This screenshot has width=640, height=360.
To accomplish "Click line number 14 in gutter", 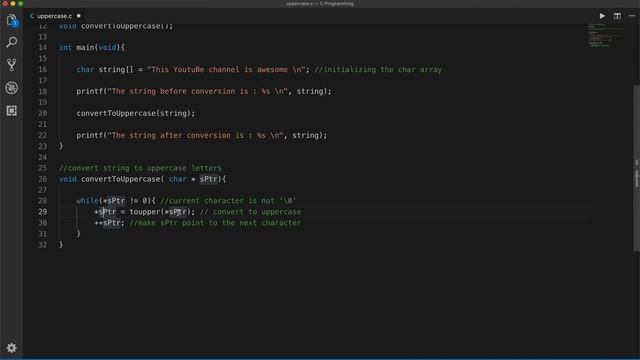I will pos(42,47).
